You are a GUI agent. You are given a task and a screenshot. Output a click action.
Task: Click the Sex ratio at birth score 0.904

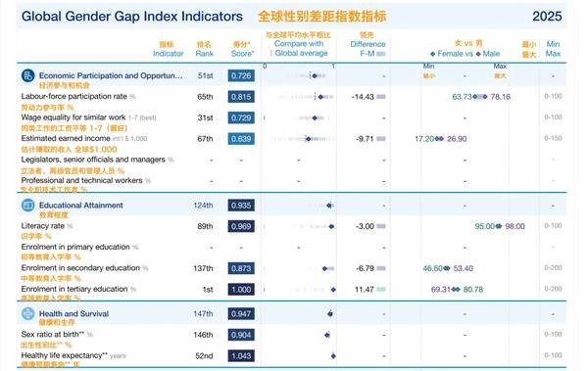(241, 335)
